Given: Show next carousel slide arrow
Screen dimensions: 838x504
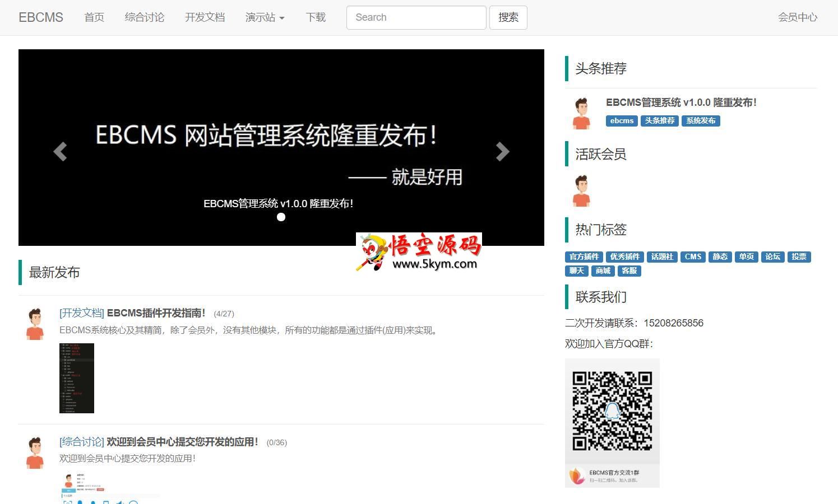Looking at the screenshot, I should [503, 151].
